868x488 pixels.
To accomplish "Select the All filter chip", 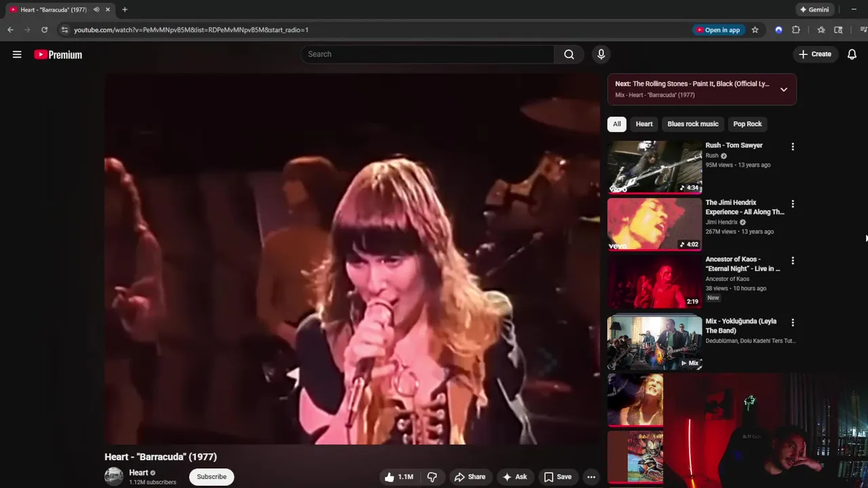I will [616, 124].
